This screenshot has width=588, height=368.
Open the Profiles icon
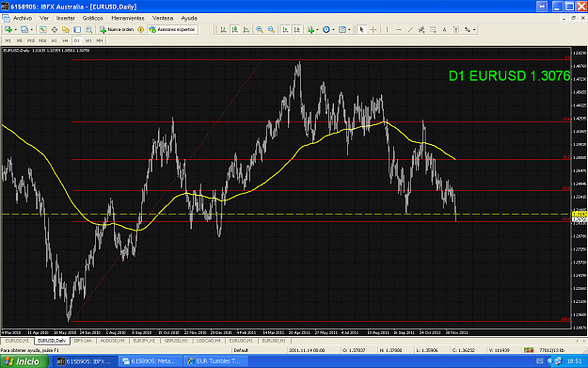24,29
